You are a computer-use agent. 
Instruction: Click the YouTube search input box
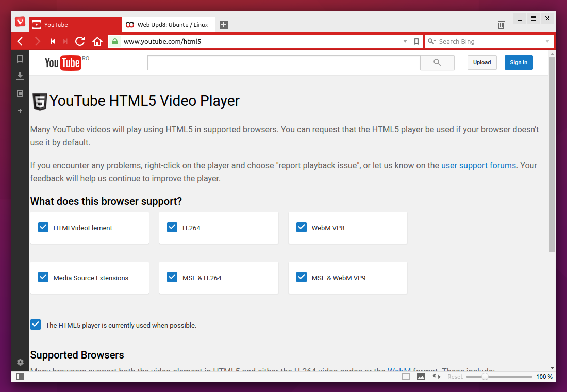tap(284, 62)
